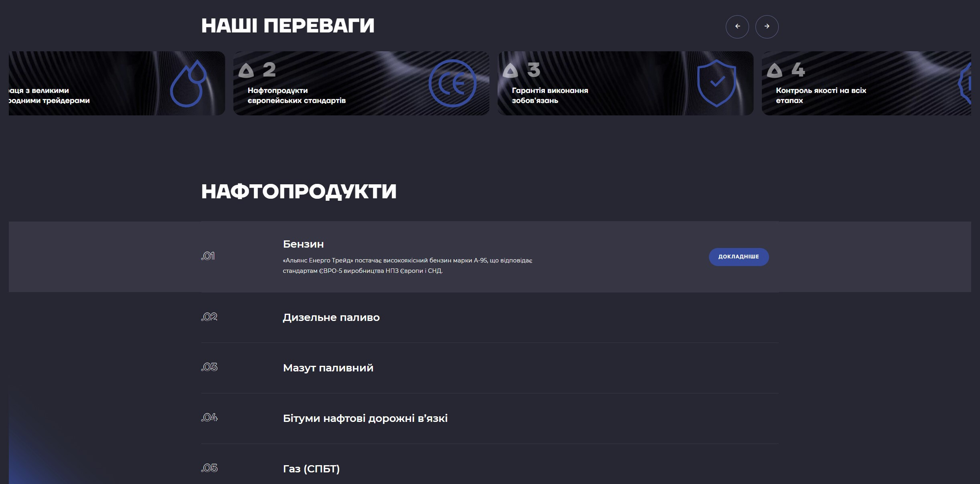Screen dimensions: 980x484
Task: Select the Бензин product title
Action: click(x=303, y=244)
